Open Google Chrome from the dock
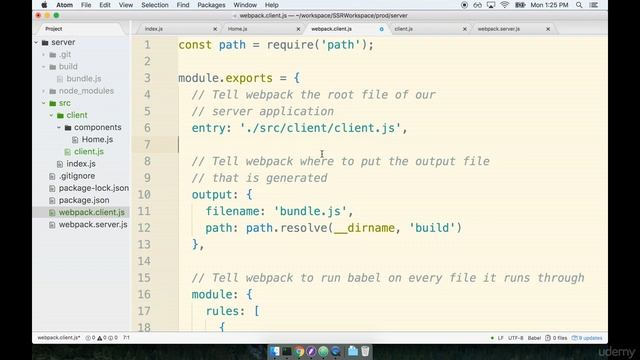640x360 pixels. click(299, 351)
